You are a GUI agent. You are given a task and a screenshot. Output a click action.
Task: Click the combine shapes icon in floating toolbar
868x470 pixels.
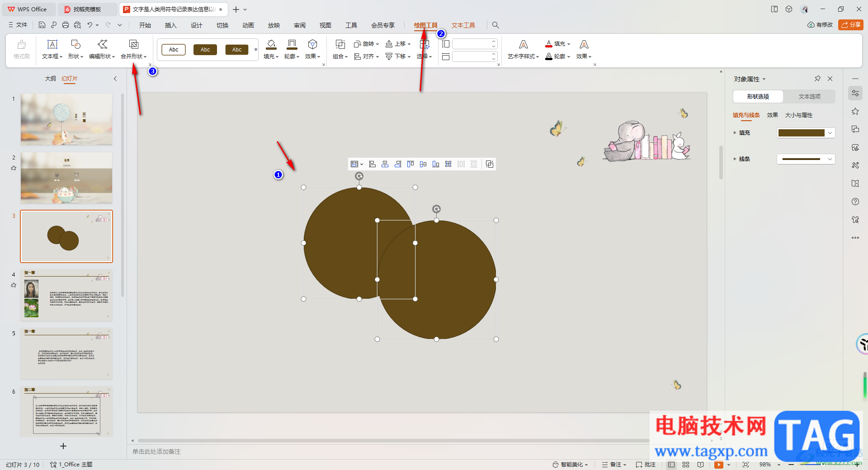click(x=489, y=164)
